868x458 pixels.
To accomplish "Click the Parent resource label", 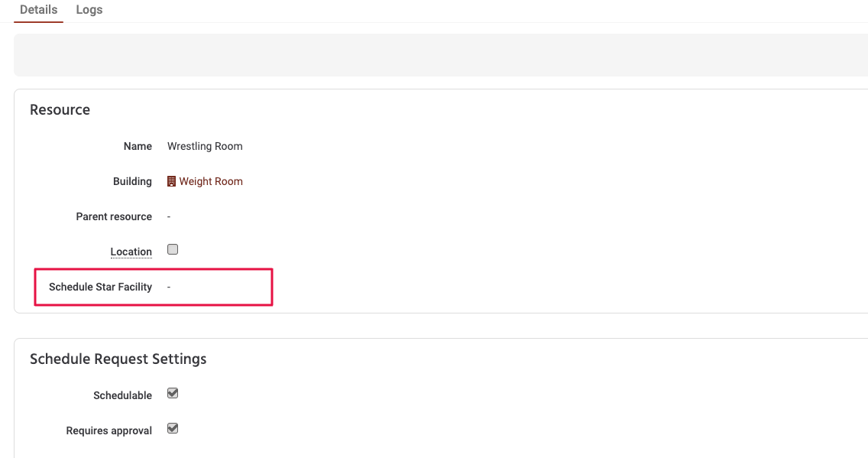I will point(114,216).
